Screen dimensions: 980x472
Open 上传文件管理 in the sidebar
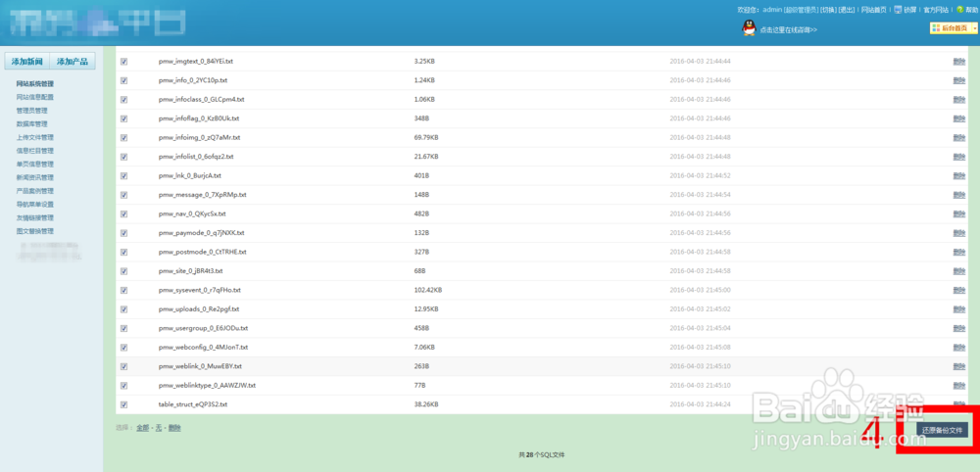pyautogui.click(x=35, y=137)
